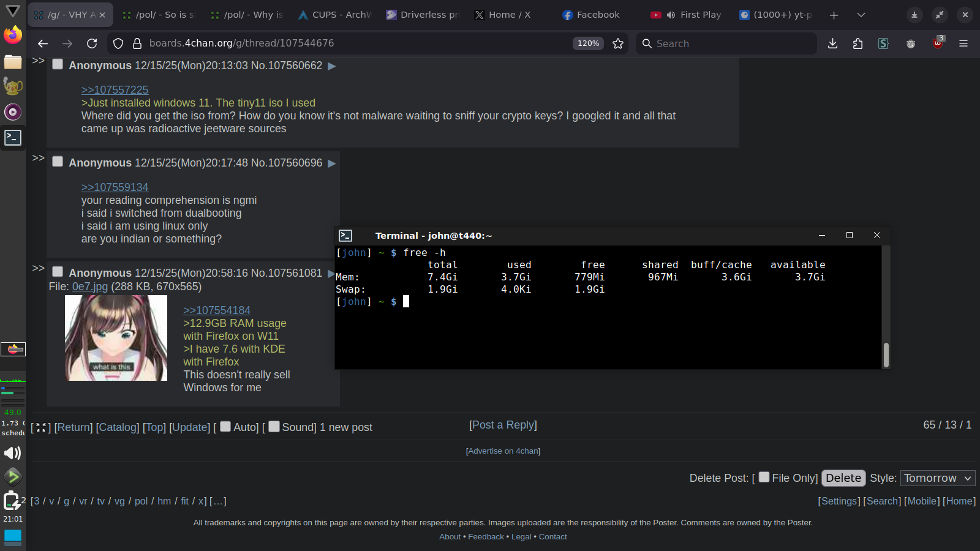The image size is (980, 551).
Task: Open the green arrow tray icon
Action: tap(13, 476)
